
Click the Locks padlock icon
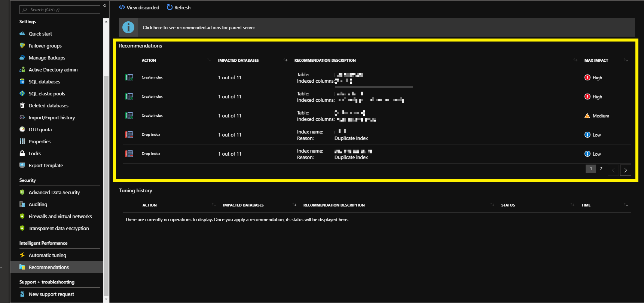22,153
